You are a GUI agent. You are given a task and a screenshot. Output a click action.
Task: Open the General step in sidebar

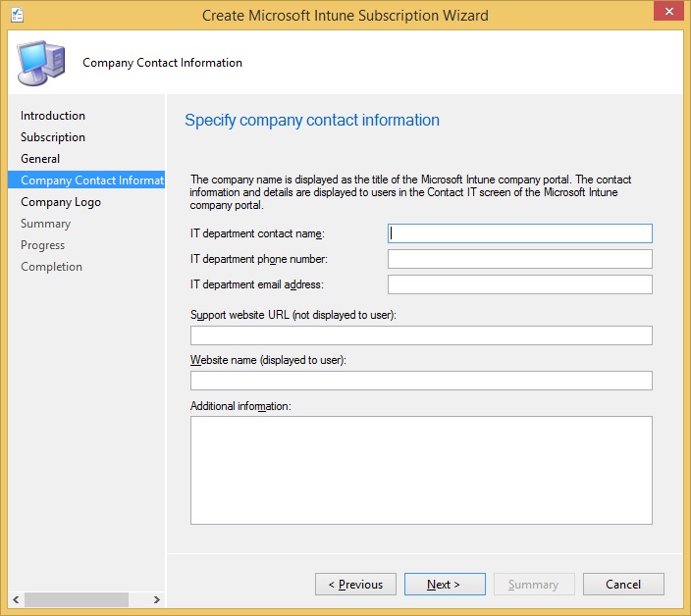pyautogui.click(x=40, y=159)
